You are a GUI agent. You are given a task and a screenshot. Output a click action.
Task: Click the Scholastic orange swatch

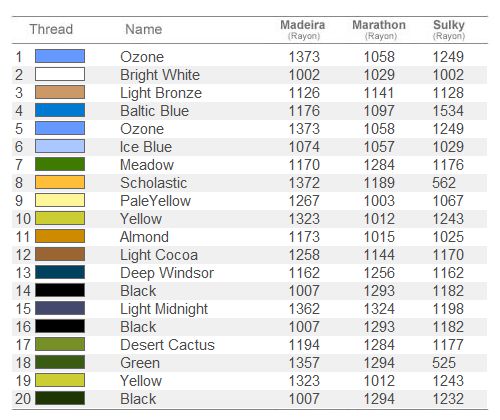60,182
